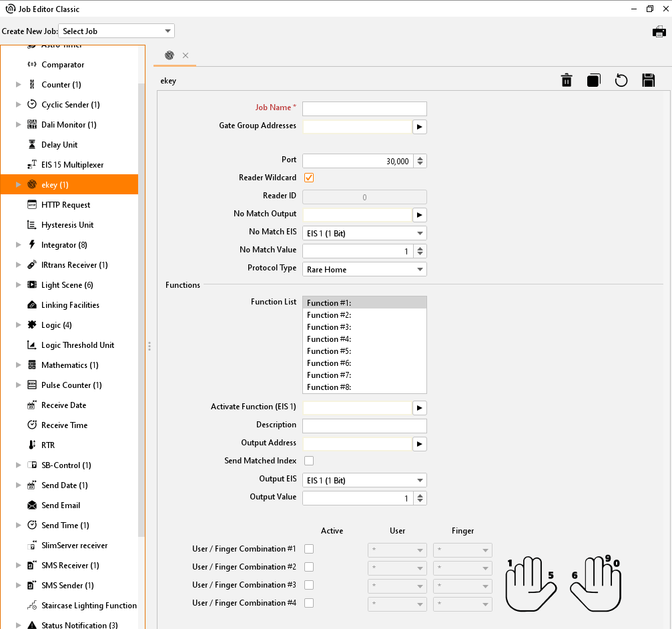Close the open ekey job tab

point(186,55)
